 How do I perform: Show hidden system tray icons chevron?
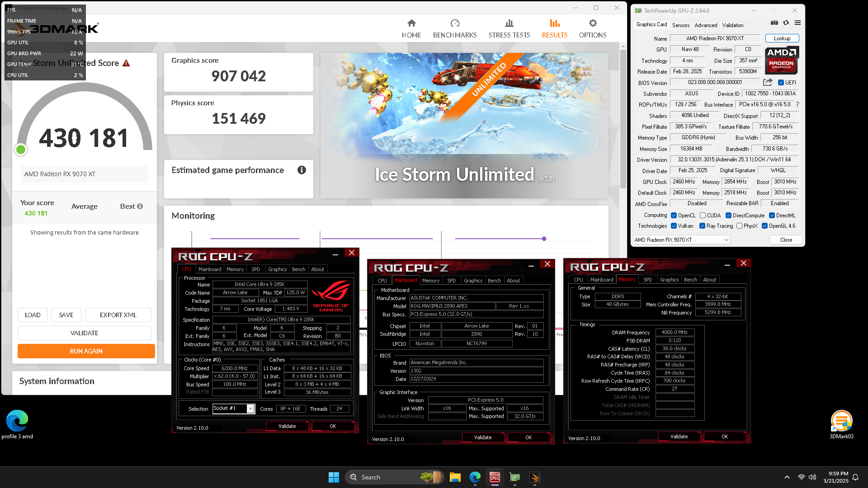tap(787, 477)
